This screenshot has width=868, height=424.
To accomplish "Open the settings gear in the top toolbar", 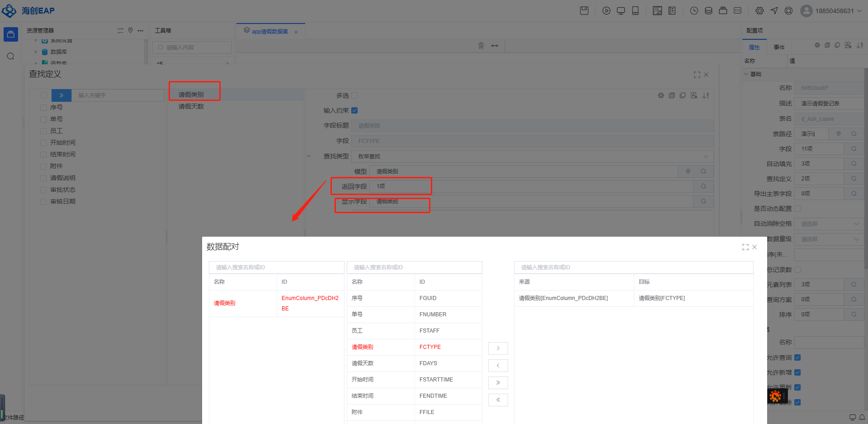I will pyautogui.click(x=759, y=11).
